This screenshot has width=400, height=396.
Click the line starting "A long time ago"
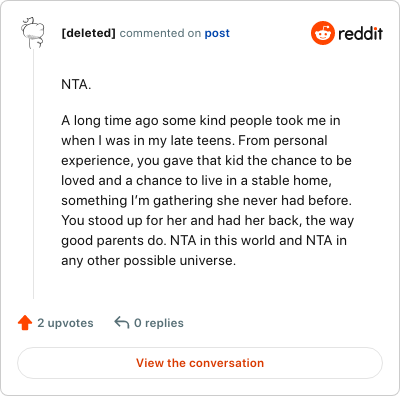coord(201,120)
